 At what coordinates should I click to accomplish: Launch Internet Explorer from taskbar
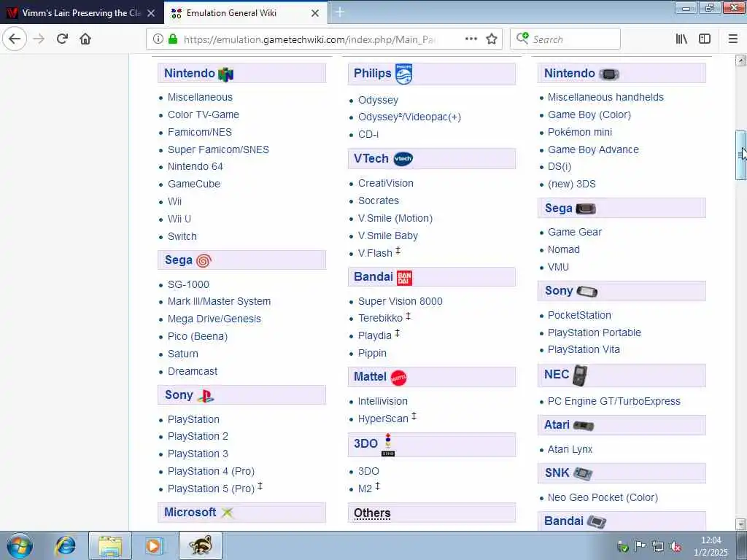(x=65, y=545)
